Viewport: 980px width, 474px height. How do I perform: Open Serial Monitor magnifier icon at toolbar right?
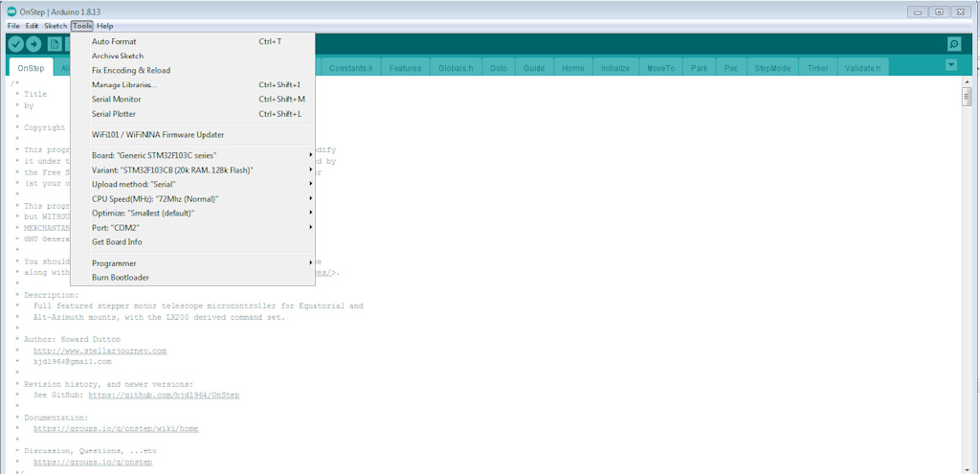(x=954, y=44)
